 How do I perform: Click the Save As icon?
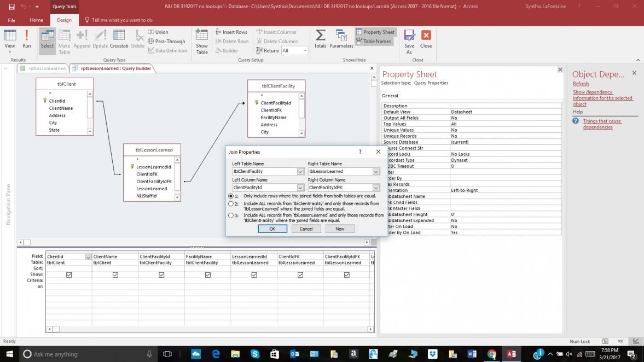point(409,42)
